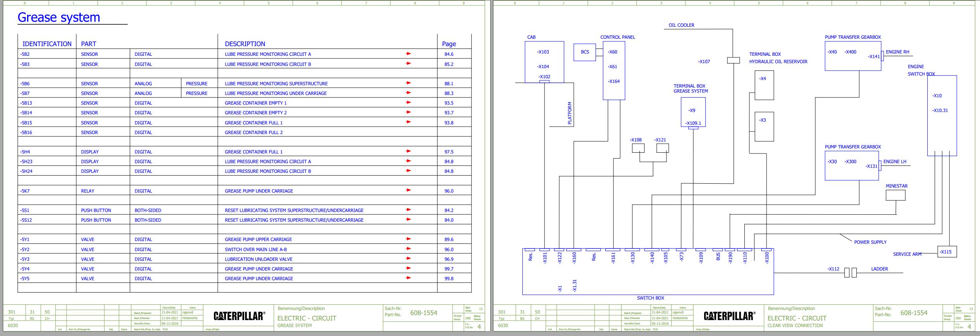Select connector -X164 in CONTROL PANEL
Image resolution: width=980 pixels, height=336 pixels.
(613, 81)
